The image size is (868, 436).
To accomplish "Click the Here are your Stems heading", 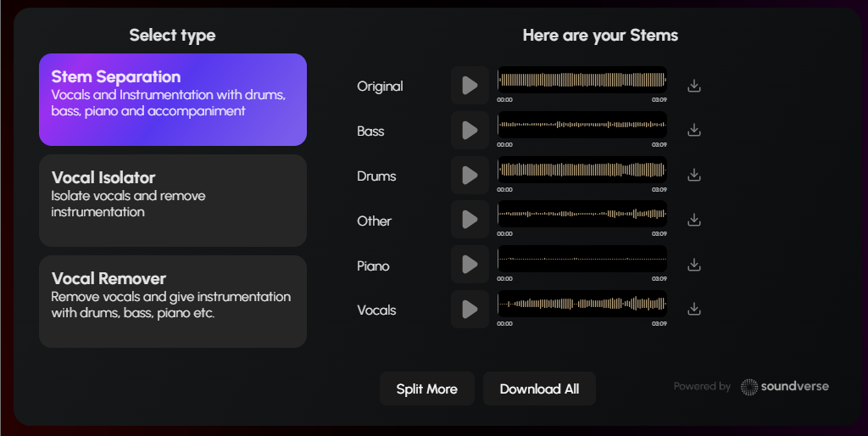I will 600,36.
